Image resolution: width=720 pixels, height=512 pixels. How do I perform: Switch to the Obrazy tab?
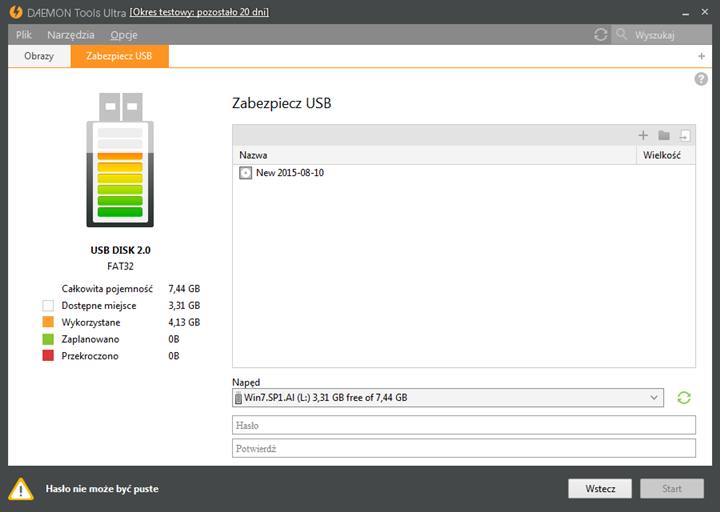pyautogui.click(x=39, y=56)
